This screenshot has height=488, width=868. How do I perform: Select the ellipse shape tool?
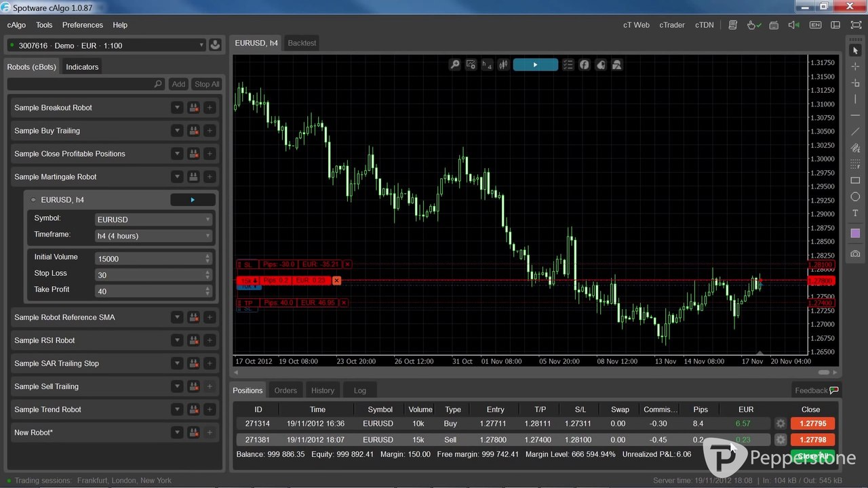point(855,197)
